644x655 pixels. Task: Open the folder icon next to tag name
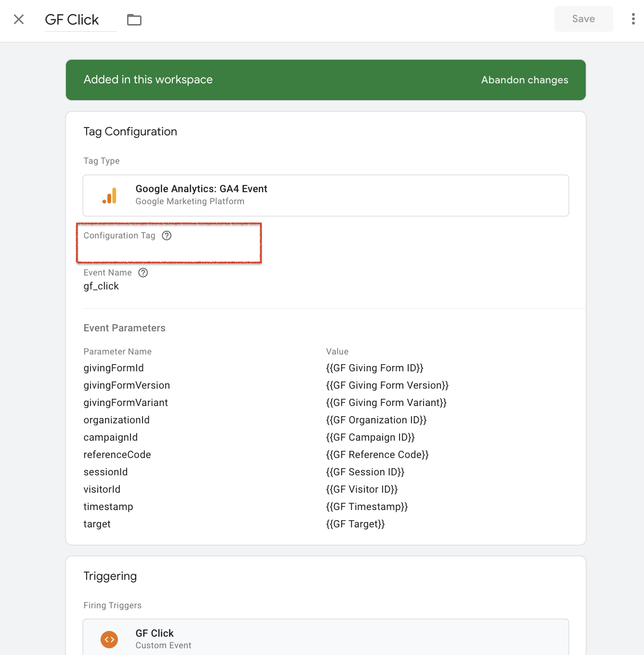tap(134, 20)
